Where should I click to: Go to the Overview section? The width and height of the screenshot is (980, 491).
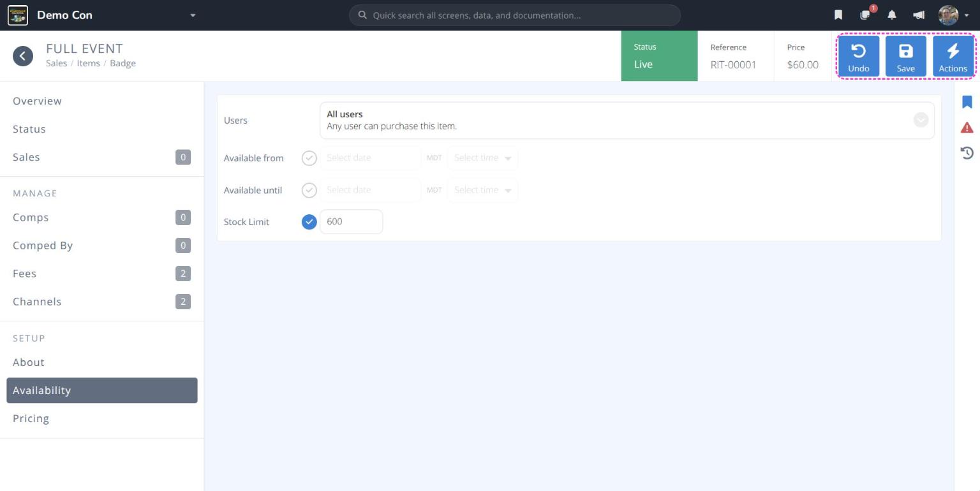tap(102, 101)
